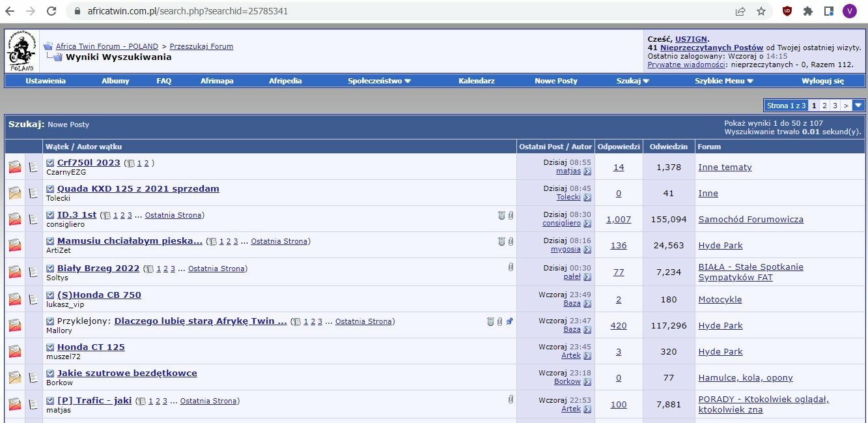Image resolution: width=868 pixels, height=423 pixels.
Task: Go to next results page arrow
Action: coord(846,105)
